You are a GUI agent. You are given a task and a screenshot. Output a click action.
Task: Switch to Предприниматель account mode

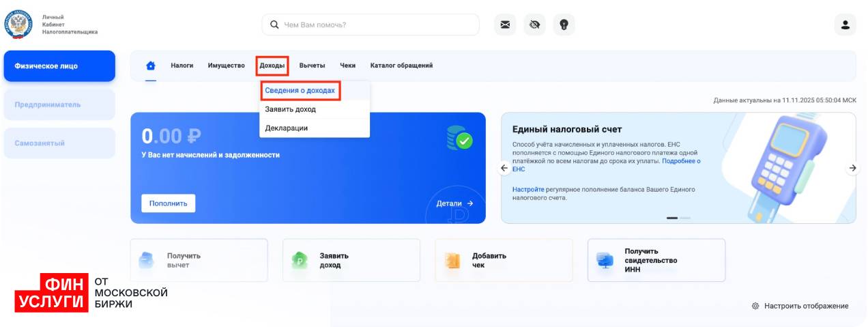[x=59, y=104]
